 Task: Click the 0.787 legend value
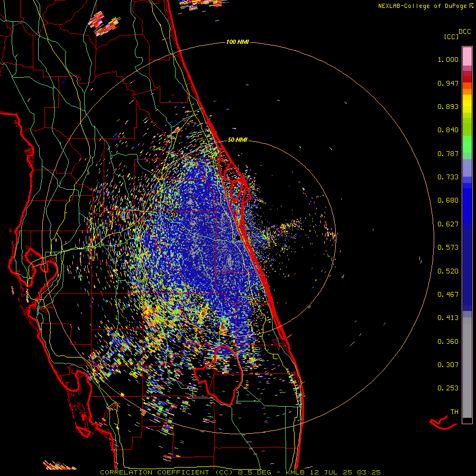coord(448,153)
